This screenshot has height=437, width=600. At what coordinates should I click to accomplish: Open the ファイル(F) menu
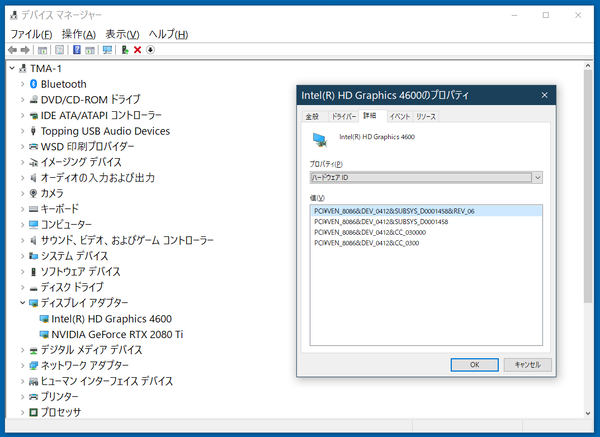click(31, 34)
